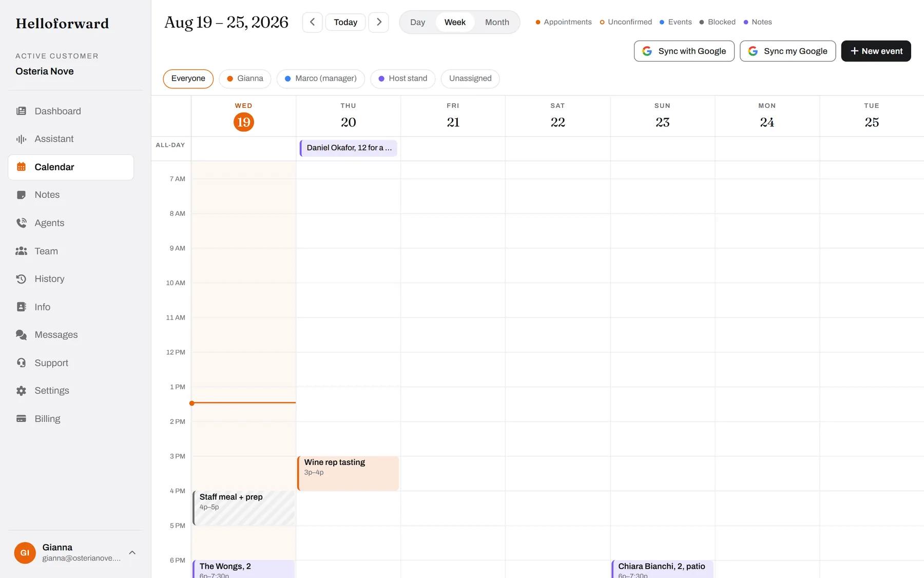Click the GI user avatar
The width and height of the screenshot is (924, 578).
click(25, 553)
